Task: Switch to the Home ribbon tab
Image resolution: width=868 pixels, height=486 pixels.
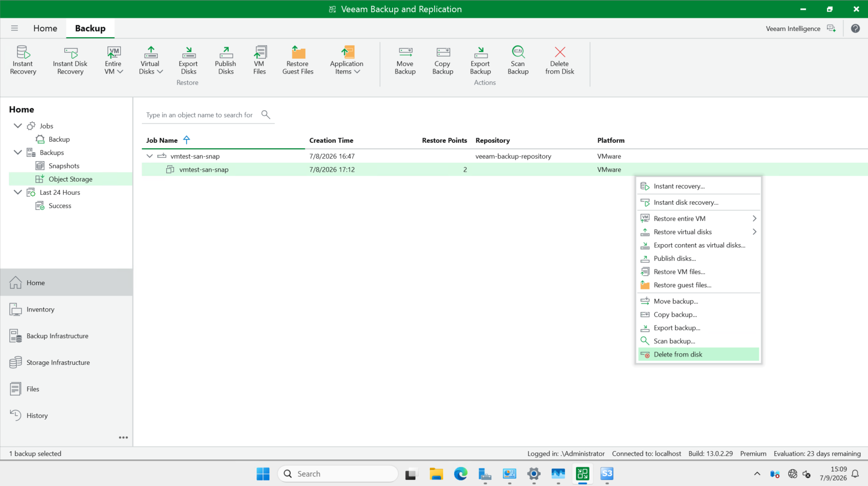Action: (45, 28)
